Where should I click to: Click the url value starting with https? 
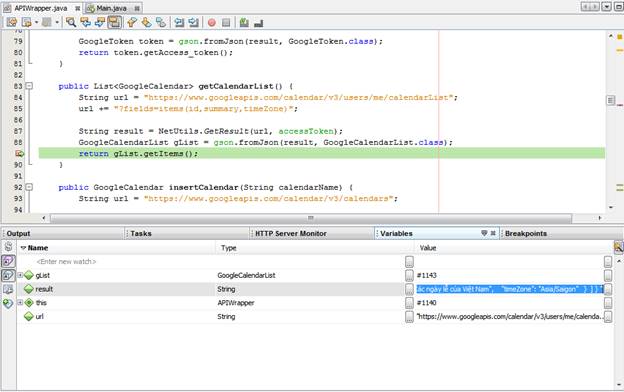coord(509,317)
